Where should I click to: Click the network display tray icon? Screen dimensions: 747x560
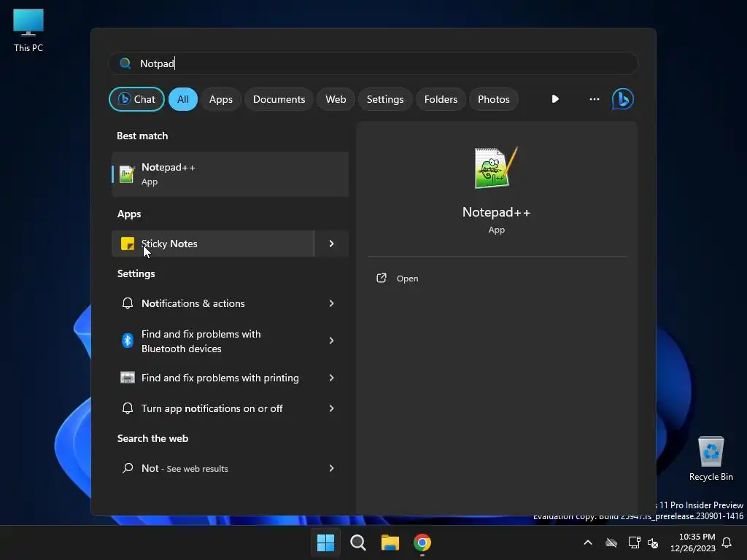(x=634, y=542)
